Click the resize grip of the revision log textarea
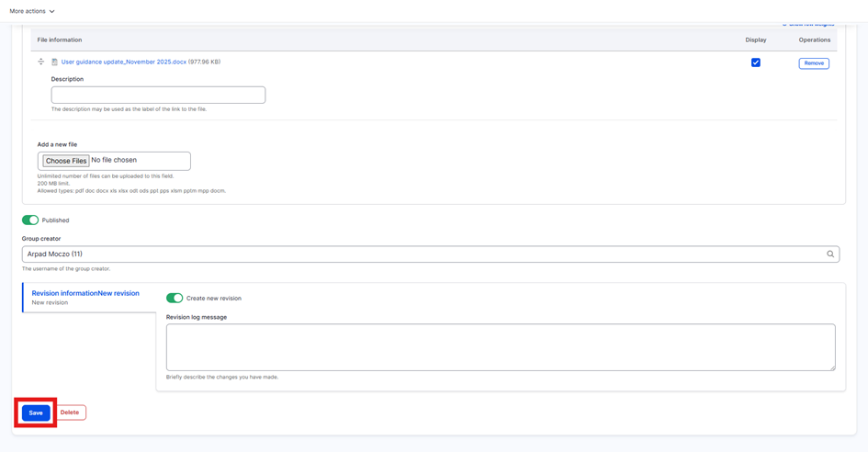This screenshot has height=452, width=868. [832, 367]
